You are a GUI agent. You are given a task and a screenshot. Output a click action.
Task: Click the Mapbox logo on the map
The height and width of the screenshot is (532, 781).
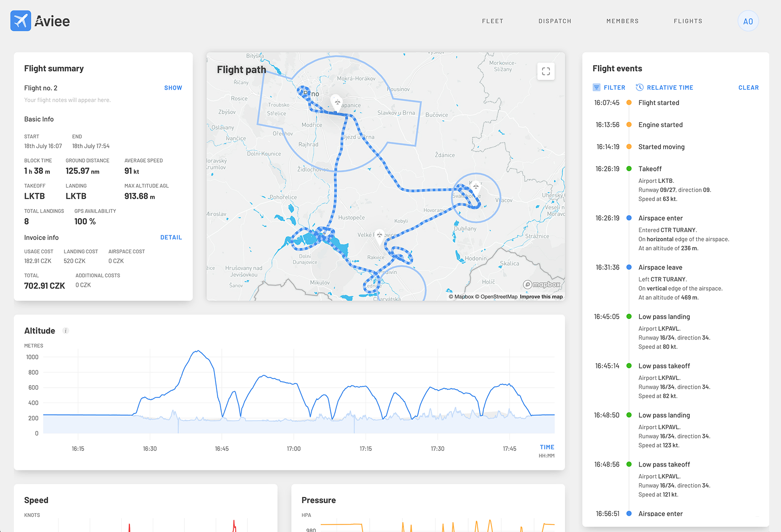542,285
